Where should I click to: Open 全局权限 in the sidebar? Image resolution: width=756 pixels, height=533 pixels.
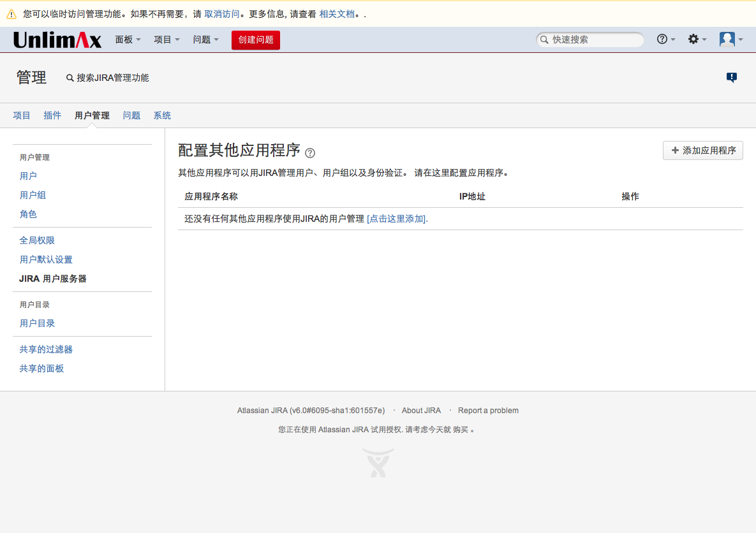click(x=37, y=240)
